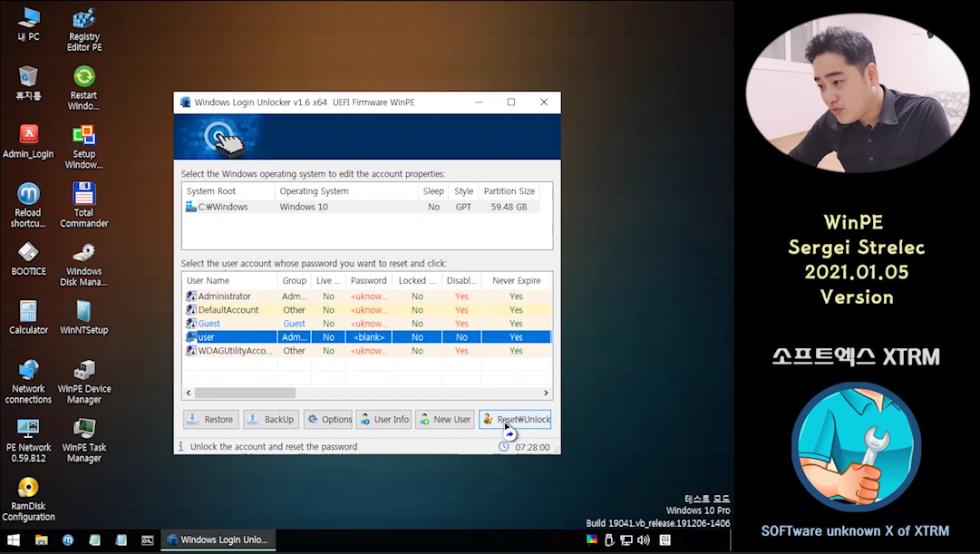Open File Explorer from the taskbar
980x554 pixels.
tap(42, 539)
